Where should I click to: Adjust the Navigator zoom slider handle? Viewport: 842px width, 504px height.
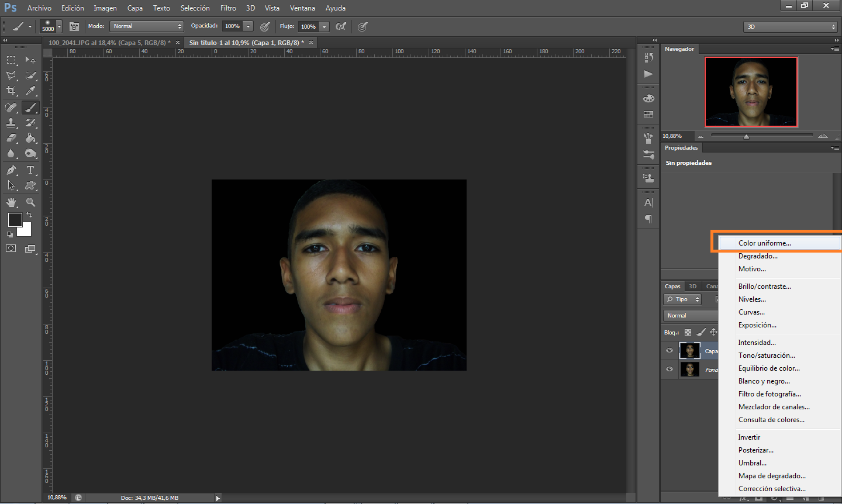click(x=746, y=136)
